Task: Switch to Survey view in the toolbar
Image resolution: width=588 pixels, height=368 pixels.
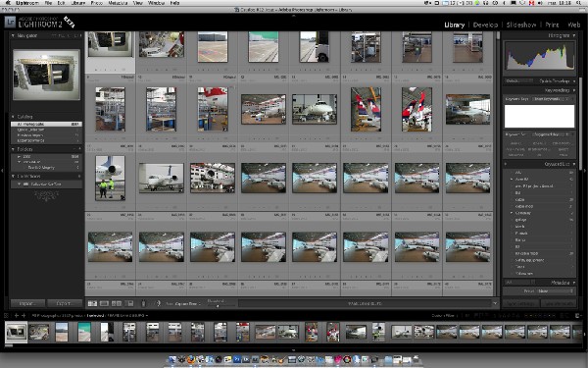Action: (x=129, y=303)
